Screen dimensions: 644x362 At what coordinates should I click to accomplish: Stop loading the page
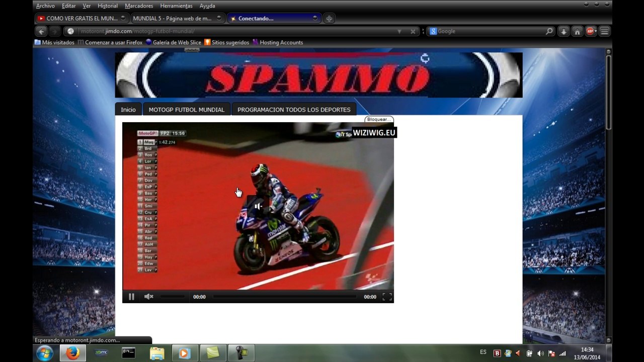(413, 31)
